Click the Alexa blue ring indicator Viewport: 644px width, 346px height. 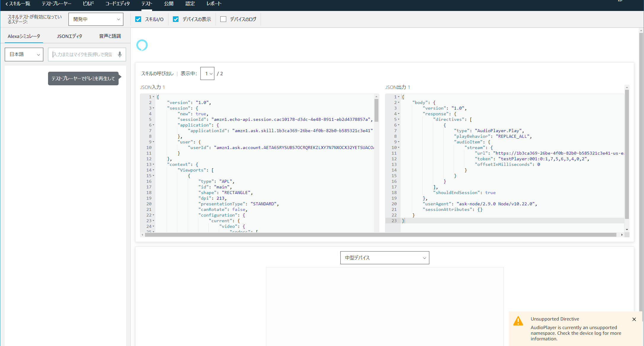pyautogui.click(x=142, y=45)
